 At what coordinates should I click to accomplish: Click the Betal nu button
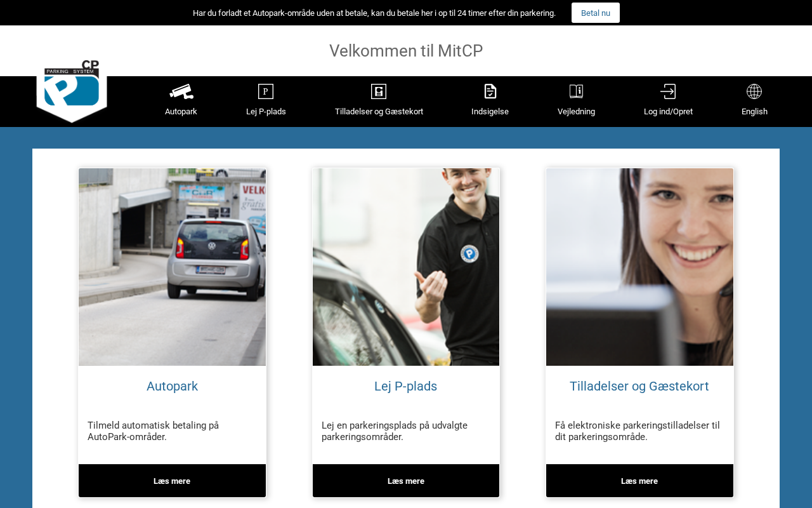coord(596,13)
